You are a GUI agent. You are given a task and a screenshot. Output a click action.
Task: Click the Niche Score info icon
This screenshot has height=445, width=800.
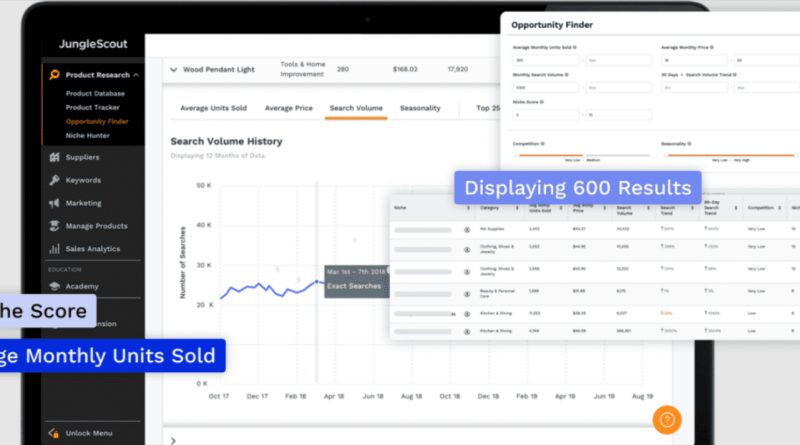point(542,102)
